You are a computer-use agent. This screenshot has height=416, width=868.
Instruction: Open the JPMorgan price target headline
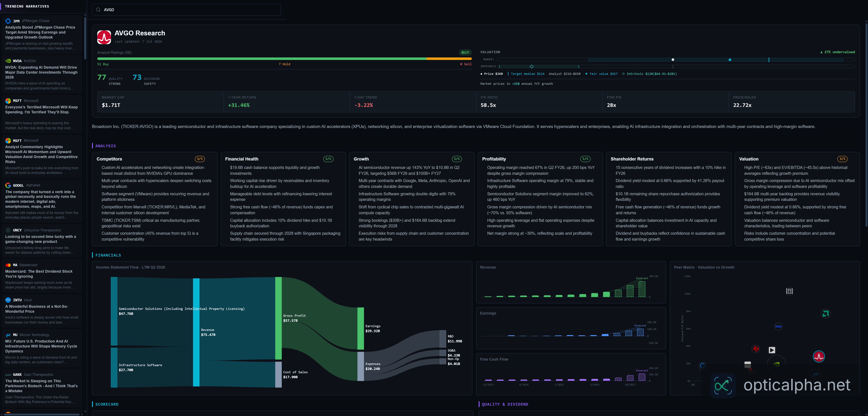coord(40,32)
